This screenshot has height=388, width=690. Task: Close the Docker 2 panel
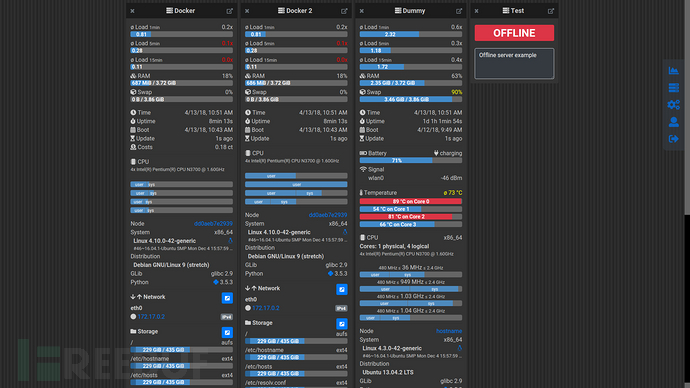(x=247, y=11)
